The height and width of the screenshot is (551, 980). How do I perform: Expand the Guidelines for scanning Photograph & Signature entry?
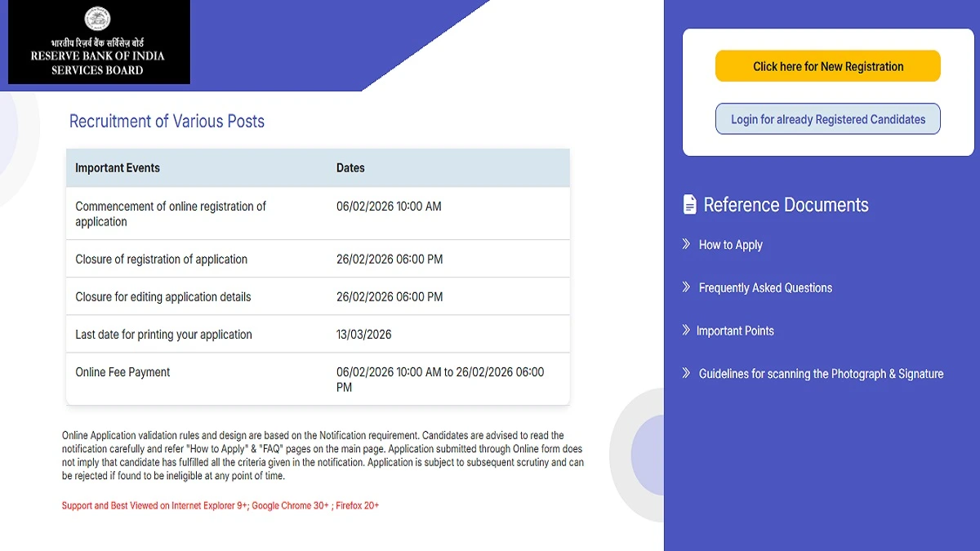coord(821,373)
